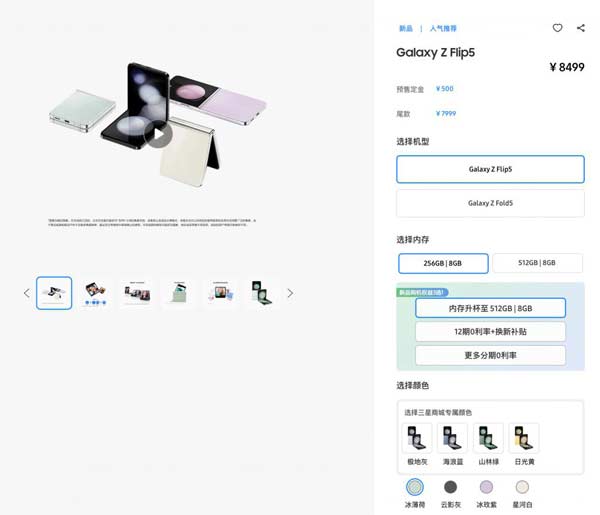The width and height of the screenshot is (600, 515).
Task: Play the Galaxy Z Flip5 product video
Action: coord(158,134)
